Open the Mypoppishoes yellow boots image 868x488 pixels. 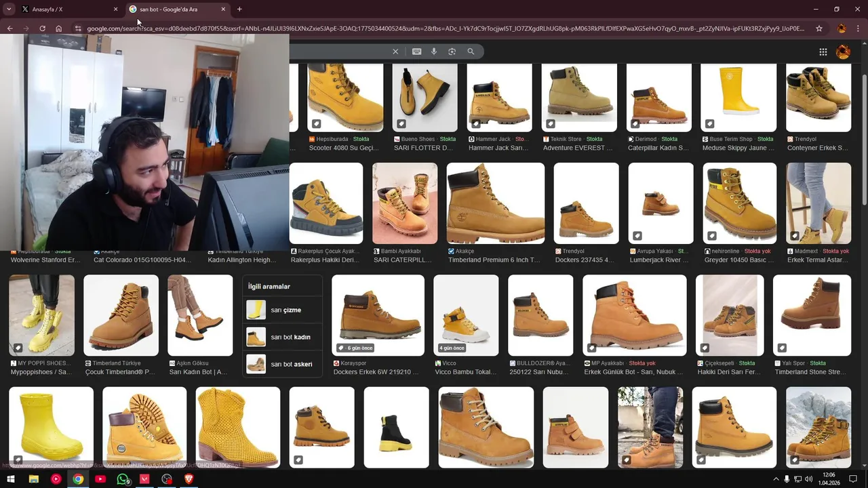point(42,315)
